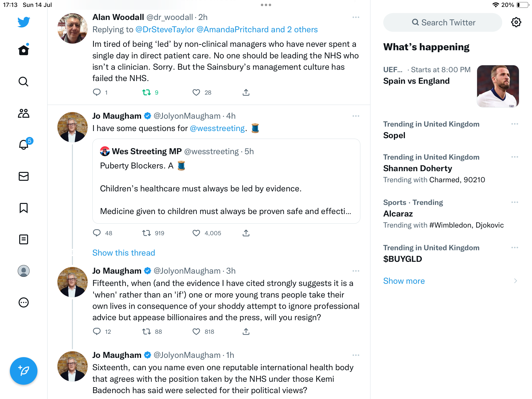This screenshot has height=399, width=532.
Task: Open the Communities people icon
Action: pos(24,113)
